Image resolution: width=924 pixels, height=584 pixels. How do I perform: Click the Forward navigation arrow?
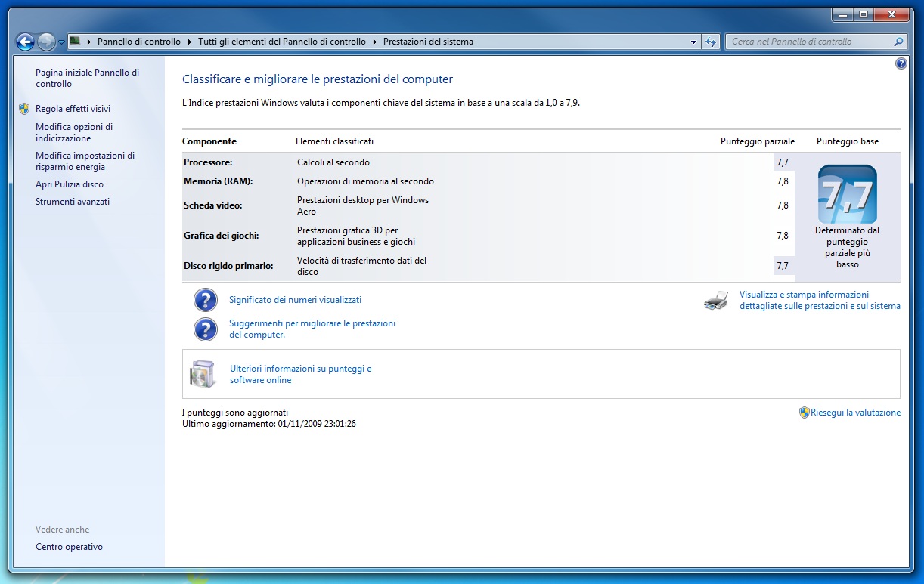tap(46, 42)
